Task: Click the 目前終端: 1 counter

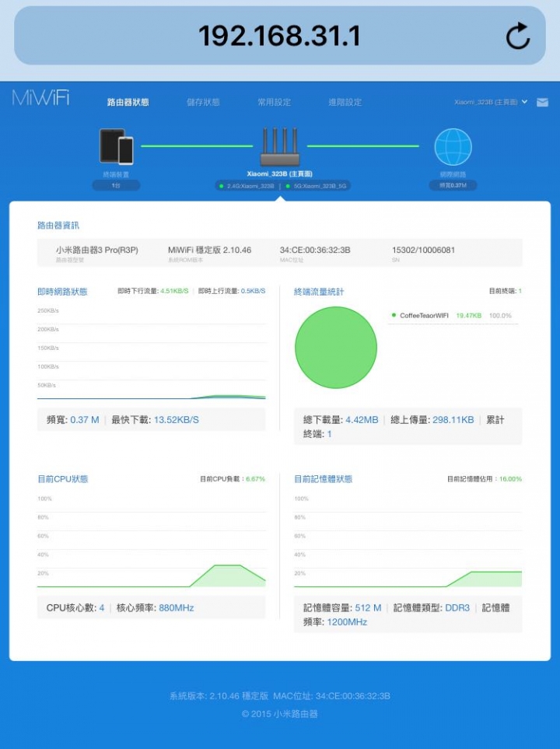Action: [505, 290]
